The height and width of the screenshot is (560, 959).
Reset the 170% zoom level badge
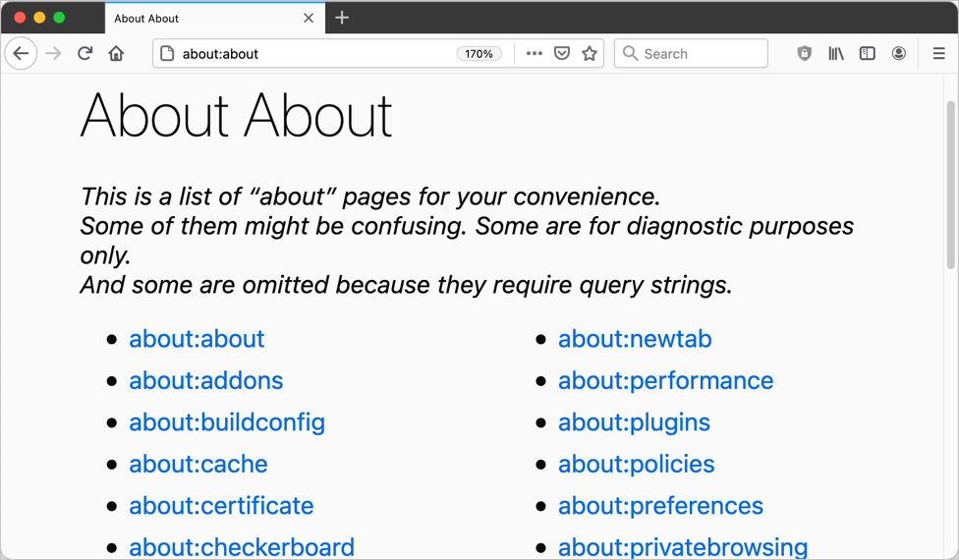[x=479, y=54]
